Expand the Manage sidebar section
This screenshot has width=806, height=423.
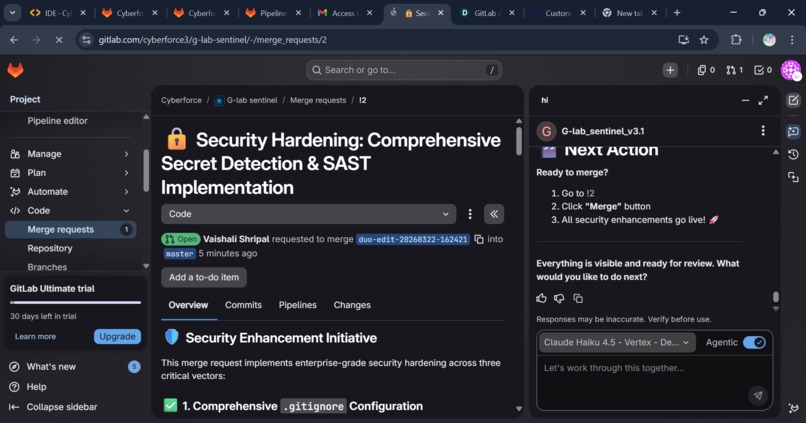pos(70,154)
